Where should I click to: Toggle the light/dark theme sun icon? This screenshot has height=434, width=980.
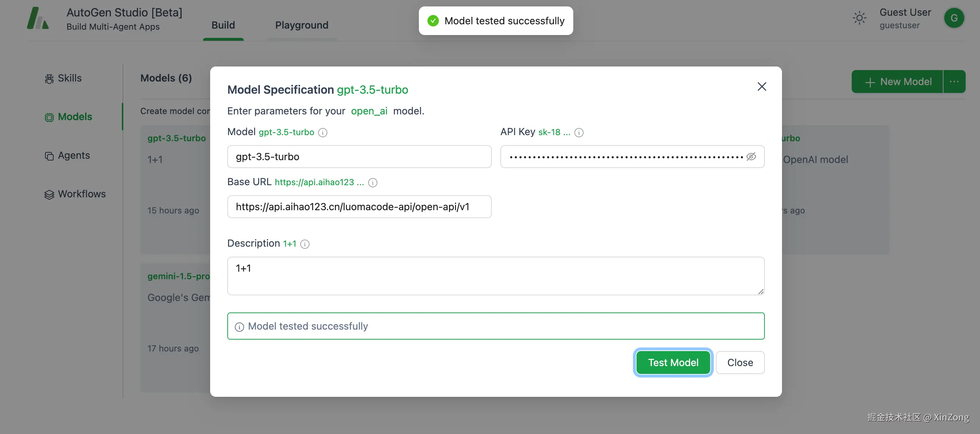pyautogui.click(x=860, y=18)
